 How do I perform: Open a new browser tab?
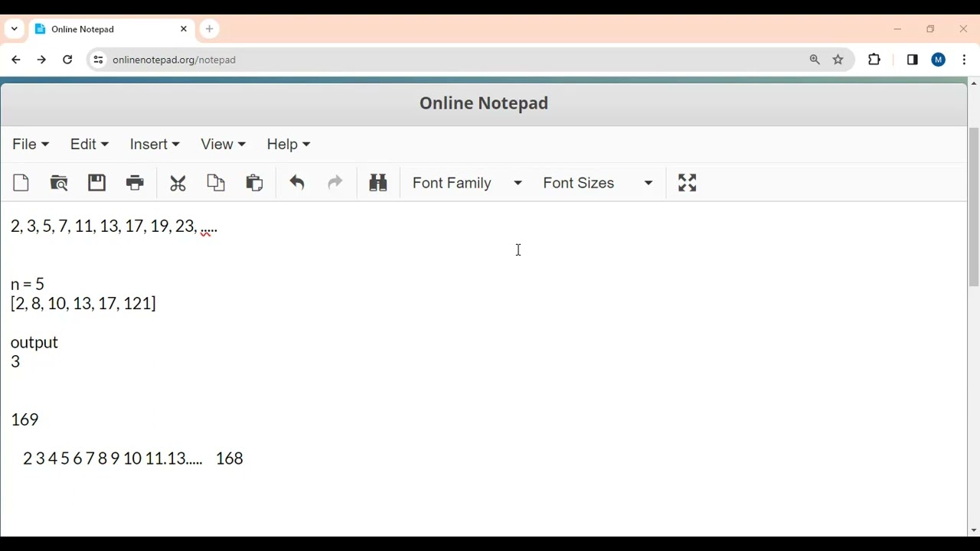(209, 29)
